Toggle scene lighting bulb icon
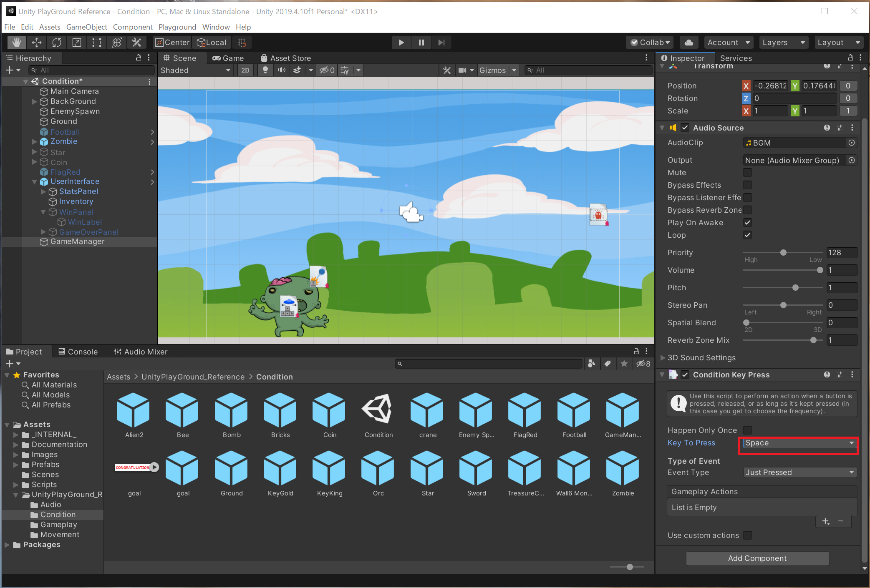Viewport: 870px width, 588px height. [265, 70]
